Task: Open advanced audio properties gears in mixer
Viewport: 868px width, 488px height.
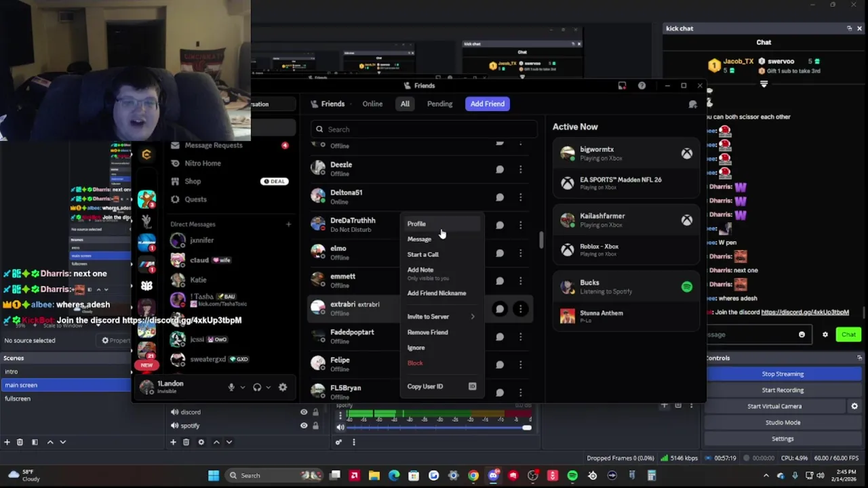Action: tap(338, 442)
